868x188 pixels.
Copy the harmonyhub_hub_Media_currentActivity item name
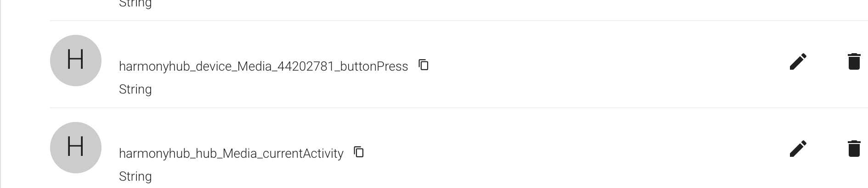pos(359,152)
